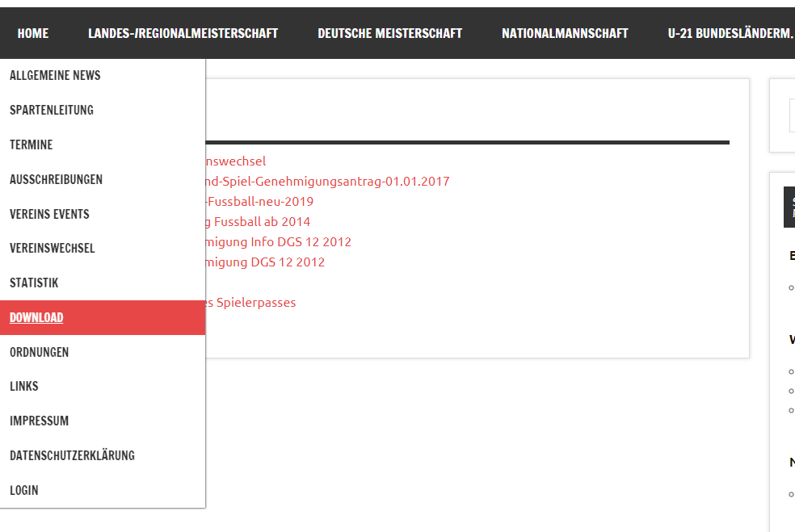Select Allgemeine News from the dropdown
The height and width of the screenshot is (532, 795).
coord(55,76)
